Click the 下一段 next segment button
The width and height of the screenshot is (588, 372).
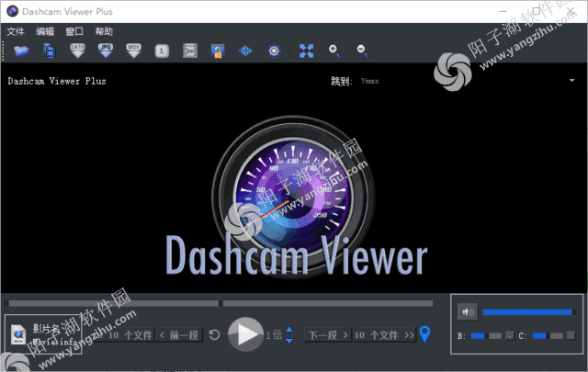click(328, 335)
